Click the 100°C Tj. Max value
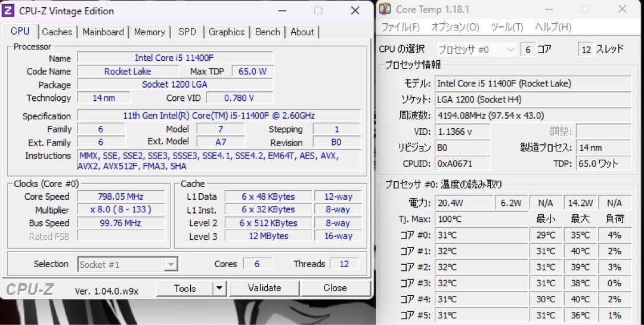This screenshot has height=325, width=644. coord(481,219)
